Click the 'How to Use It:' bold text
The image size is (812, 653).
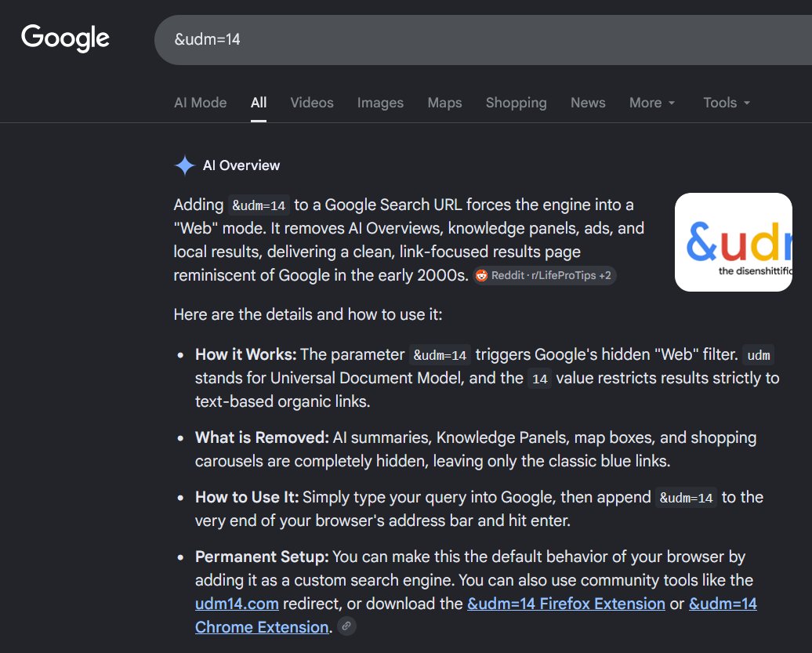[247, 497]
